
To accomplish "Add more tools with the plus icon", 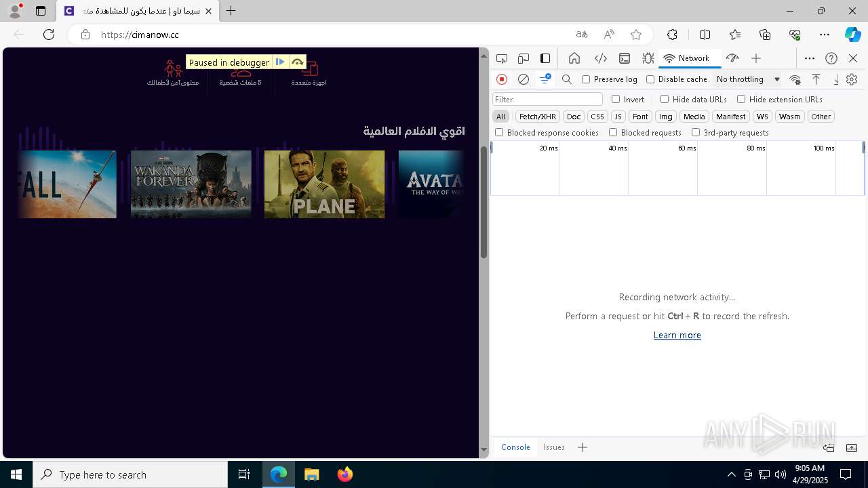I will click(x=756, y=58).
